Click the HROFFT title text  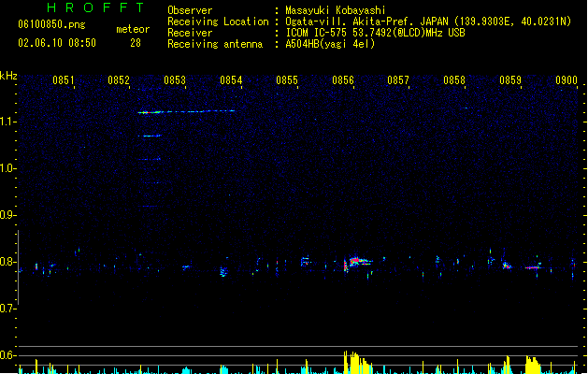pyautogui.click(x=95, y=7)
